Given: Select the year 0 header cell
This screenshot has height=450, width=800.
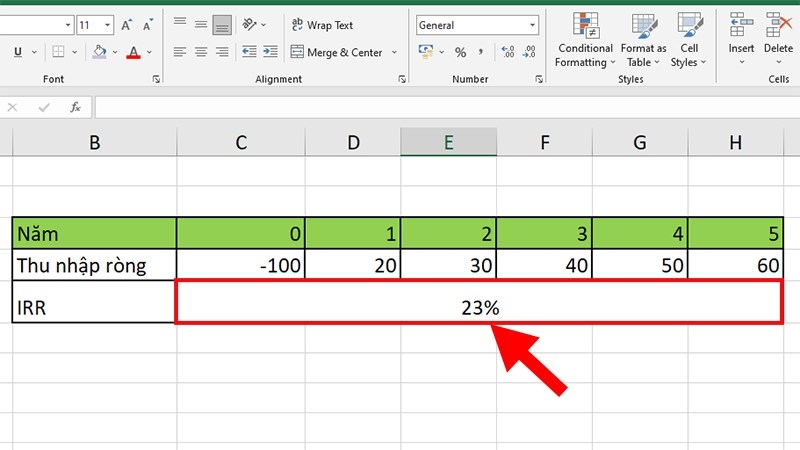Looking at the screenshot, I should (241, 234).
